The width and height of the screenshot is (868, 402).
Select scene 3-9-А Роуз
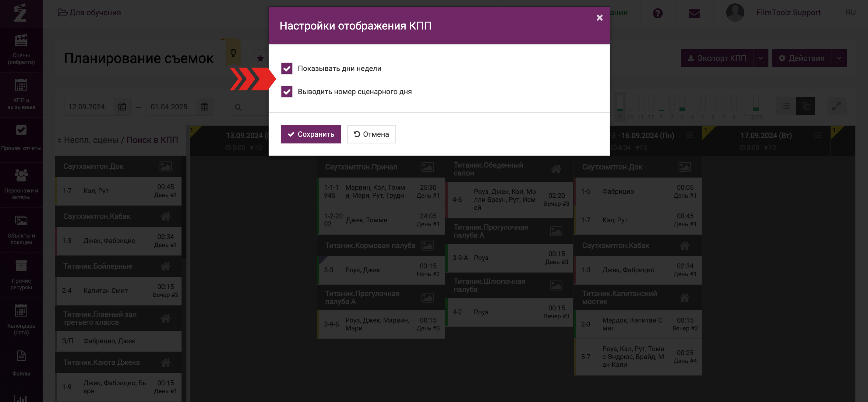point(509,258)
